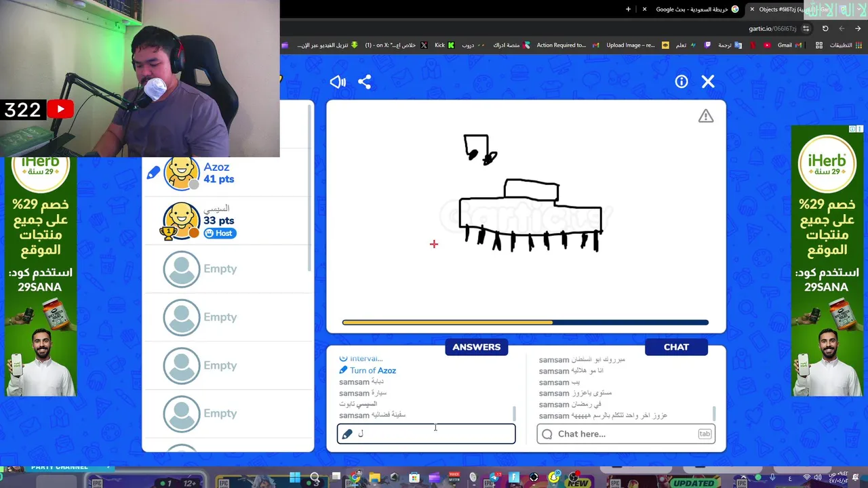This screenshot has width=868, height=488.
Task: Report the drawing with warning triangle
Action: pos(706,117)
